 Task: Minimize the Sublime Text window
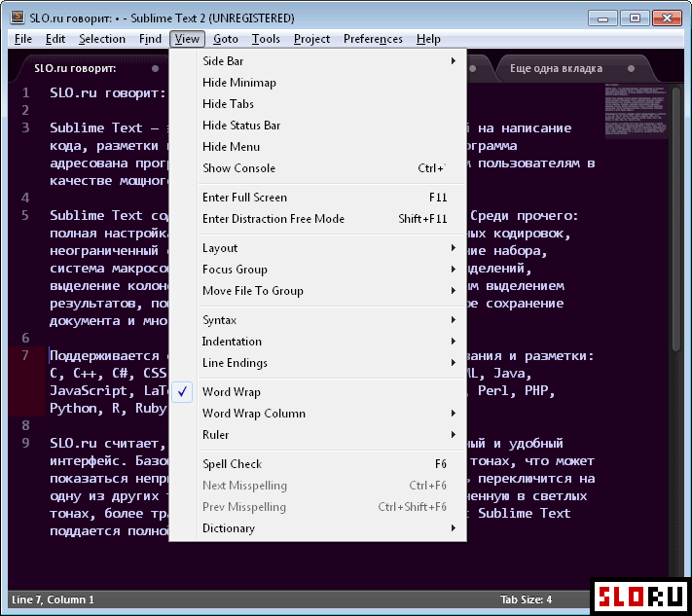pyautogui.click(x=602, y=18)
